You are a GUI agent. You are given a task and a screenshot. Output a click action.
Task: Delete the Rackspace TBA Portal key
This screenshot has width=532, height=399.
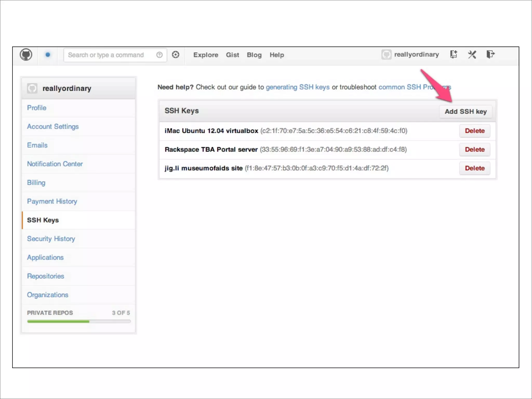click(x=475, y=149)
